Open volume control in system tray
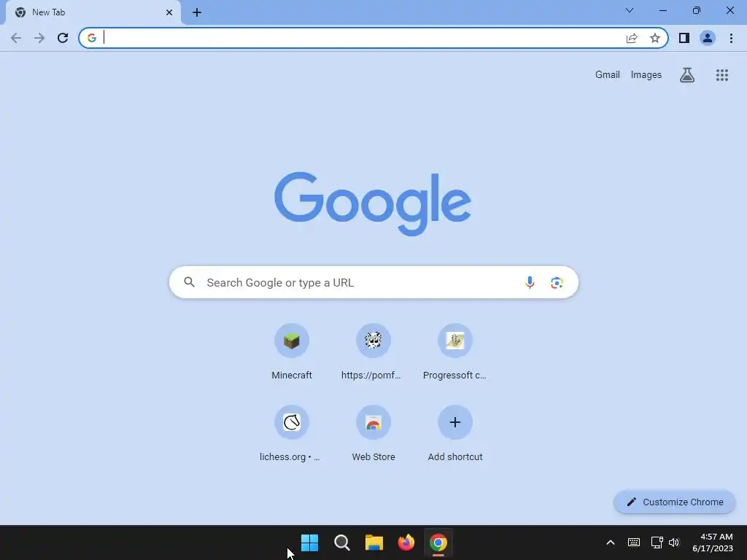747x560 pixels. tap(673, 542)
